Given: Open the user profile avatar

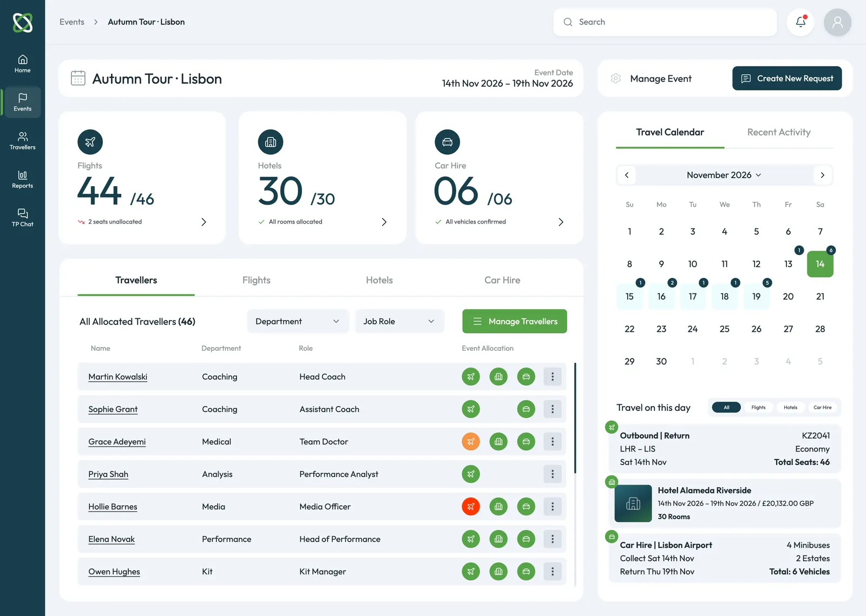Looking at the screenshot, I should (837, 22).
